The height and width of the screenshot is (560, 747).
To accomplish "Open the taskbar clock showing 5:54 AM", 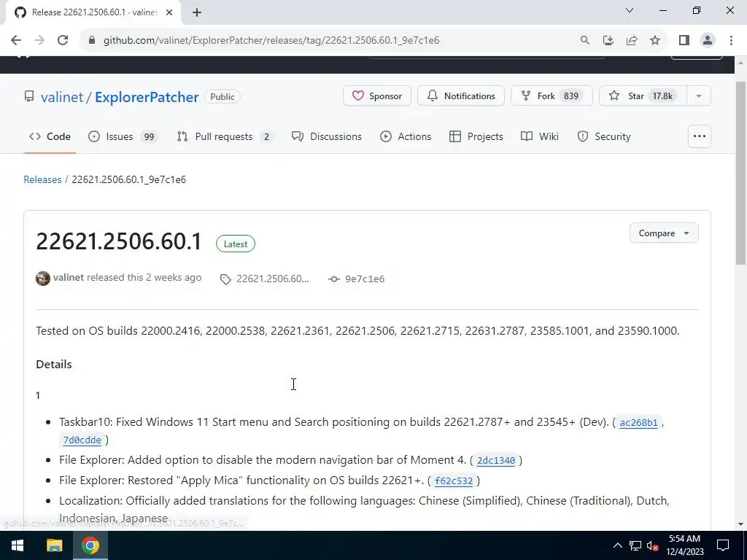I will [684, 545].
